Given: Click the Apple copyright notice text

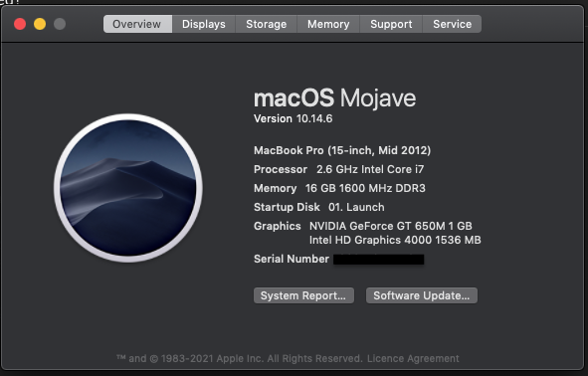Looking at the screenshot, I should (239, 358).
